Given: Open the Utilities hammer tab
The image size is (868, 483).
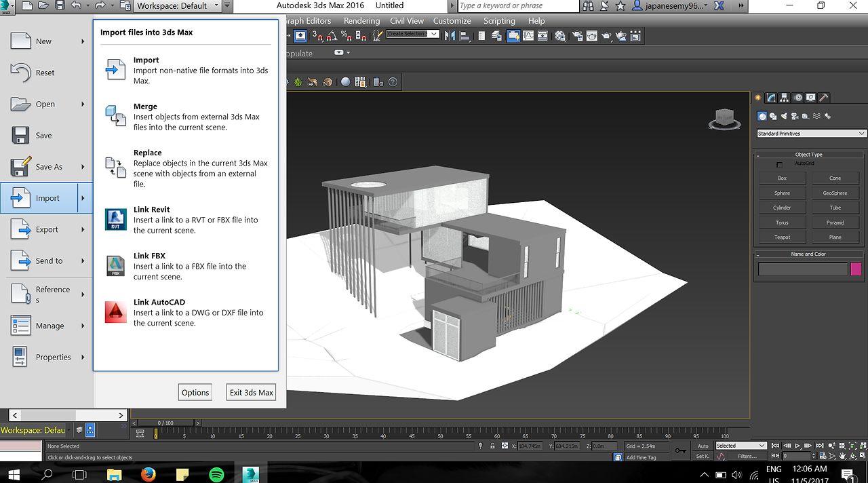Looking at the screenshot, I should coord(823,98).
